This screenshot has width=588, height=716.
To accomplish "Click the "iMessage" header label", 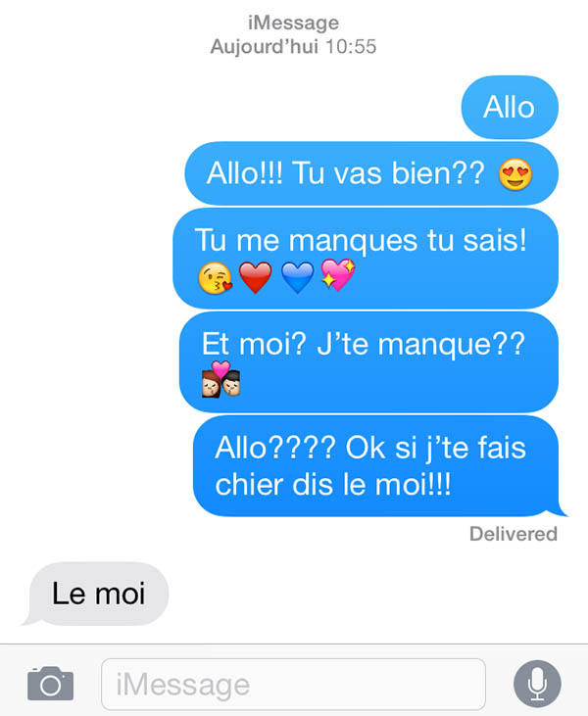I will (293, 23).
